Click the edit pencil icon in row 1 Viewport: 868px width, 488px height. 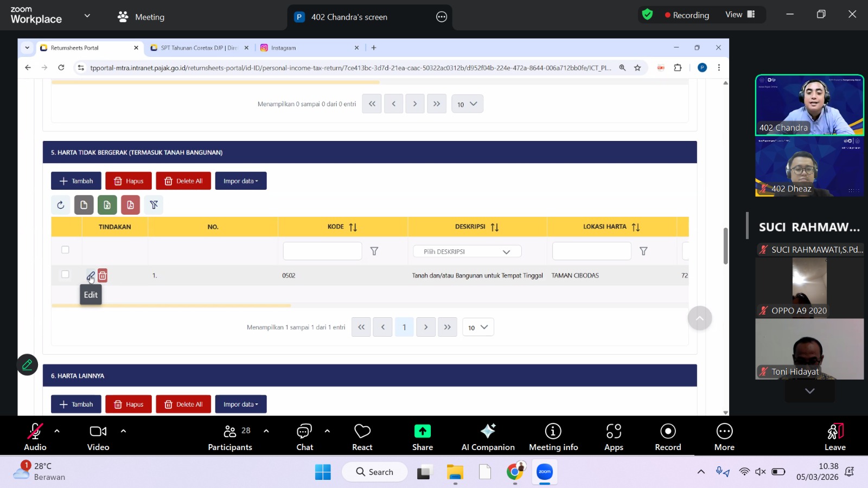91,275
